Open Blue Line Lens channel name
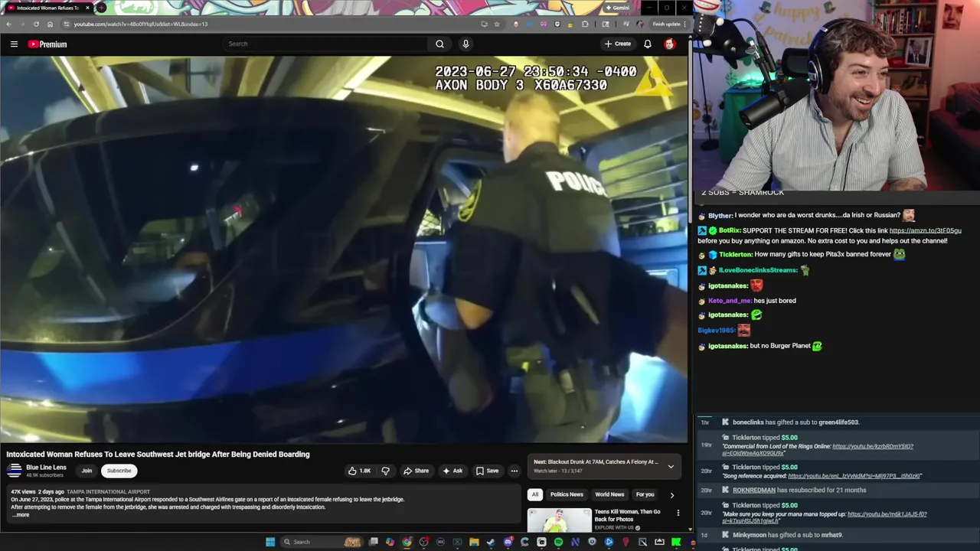This screenshot has width=980, height=551. (46, 468)
